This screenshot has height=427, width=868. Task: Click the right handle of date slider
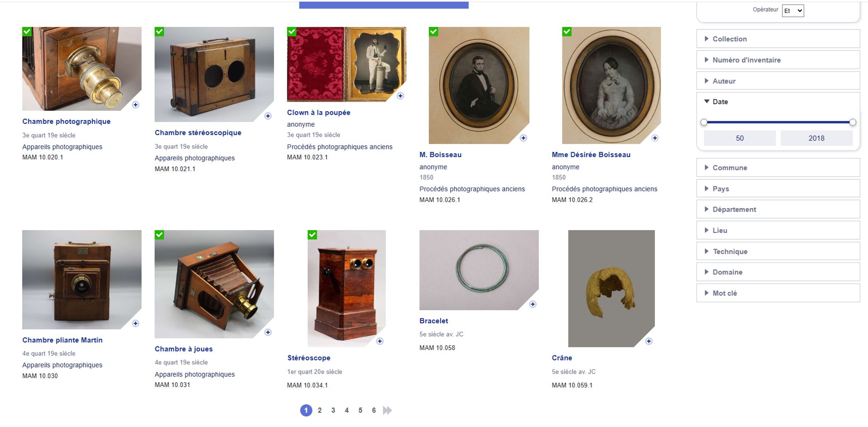(852, 122)
